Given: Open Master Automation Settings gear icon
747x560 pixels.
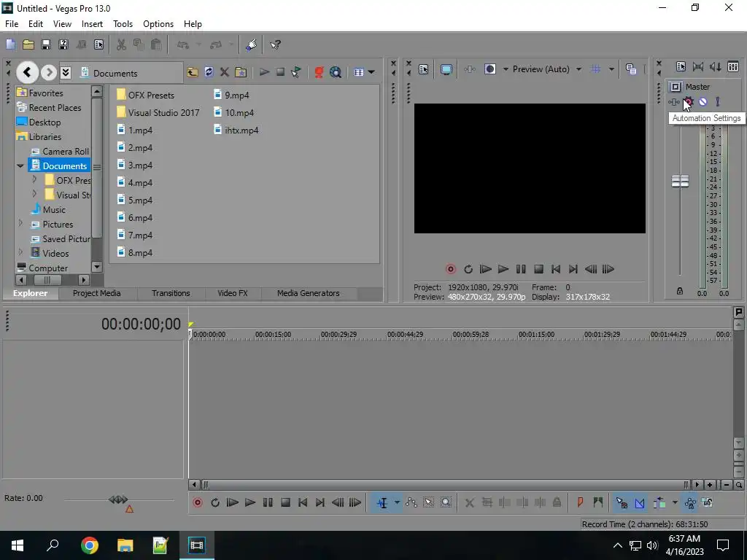Looking at the screenshot, I should 689,101.
